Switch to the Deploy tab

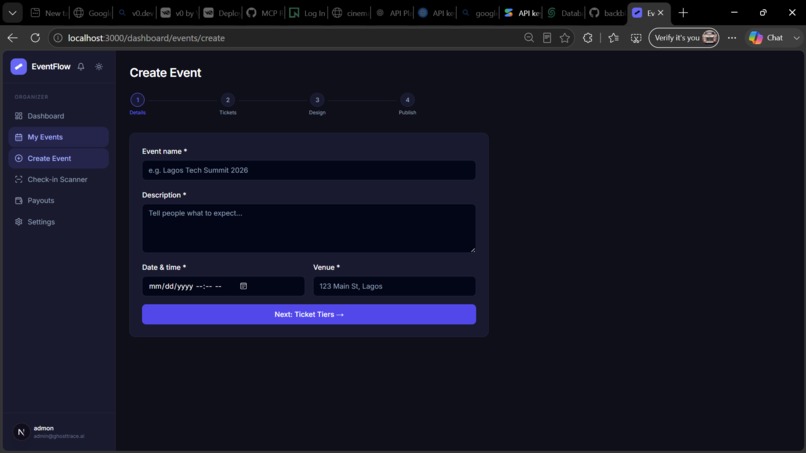[221, 13]
